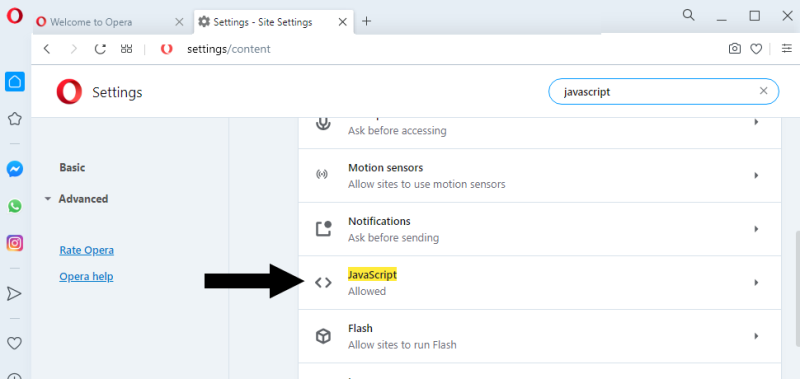Click the 'Allowed' status text
This screenshot has width=800, height=379.
[367, 291]
